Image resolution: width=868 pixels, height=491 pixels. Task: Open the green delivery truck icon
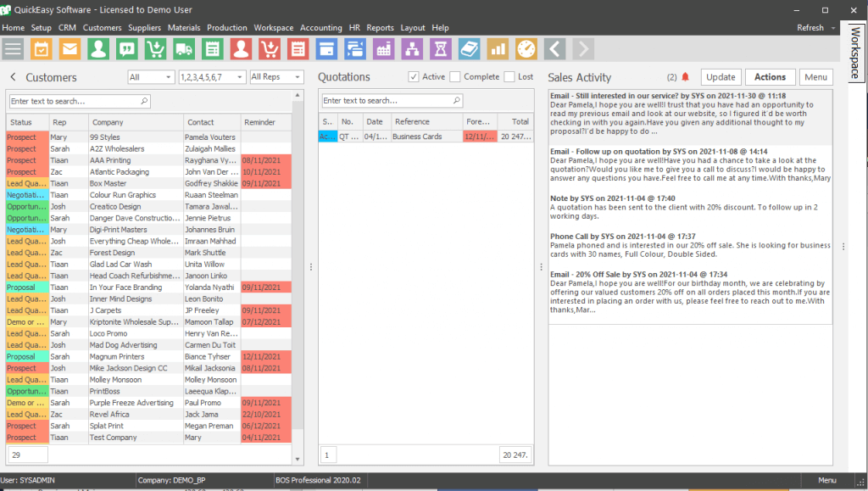pyautogui.click(x=184, y=49)
